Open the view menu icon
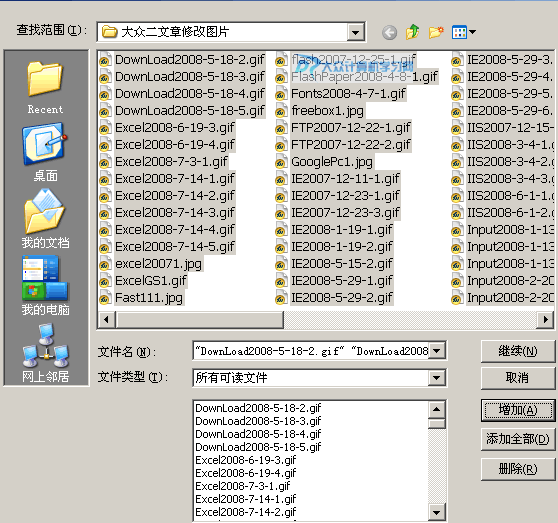This screenshot has width=558, height=523. (464, 32)
